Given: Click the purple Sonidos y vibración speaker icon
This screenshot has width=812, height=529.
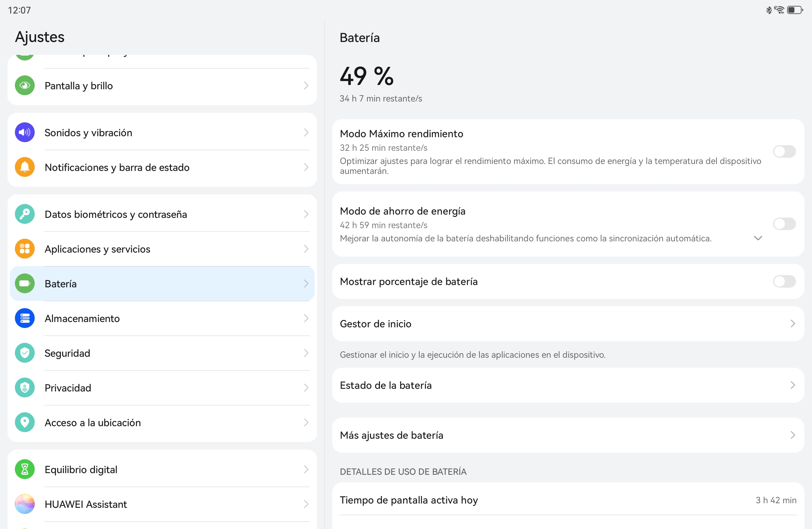Looking at the screenshot, I should [24, 133].
